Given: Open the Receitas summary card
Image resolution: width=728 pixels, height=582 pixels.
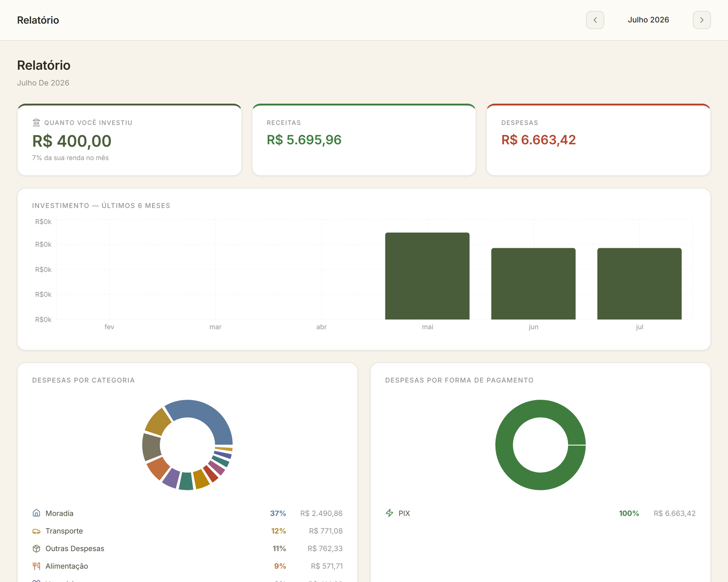Looking at the screenshot, I should [x=364, y=140].
